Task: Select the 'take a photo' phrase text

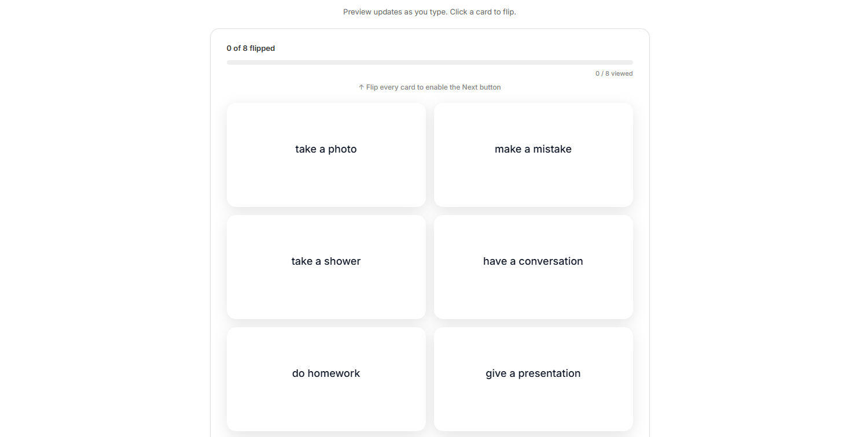Action: point(326,149)
